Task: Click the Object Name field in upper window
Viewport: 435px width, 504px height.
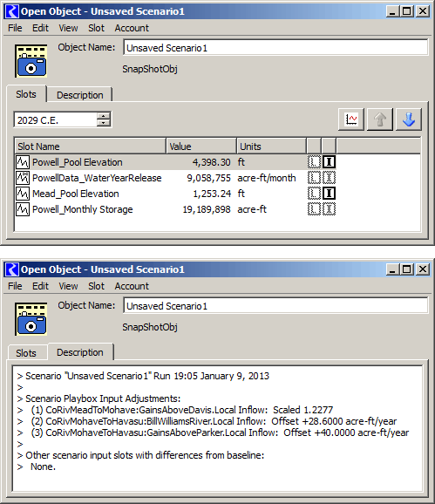Action: coord(275,48)
